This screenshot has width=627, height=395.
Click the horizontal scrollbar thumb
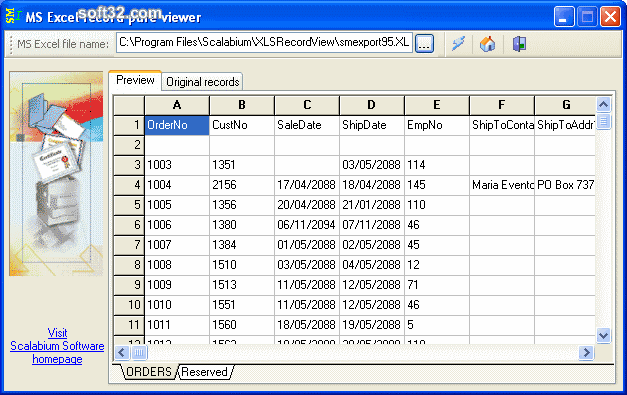pos(139,353)
